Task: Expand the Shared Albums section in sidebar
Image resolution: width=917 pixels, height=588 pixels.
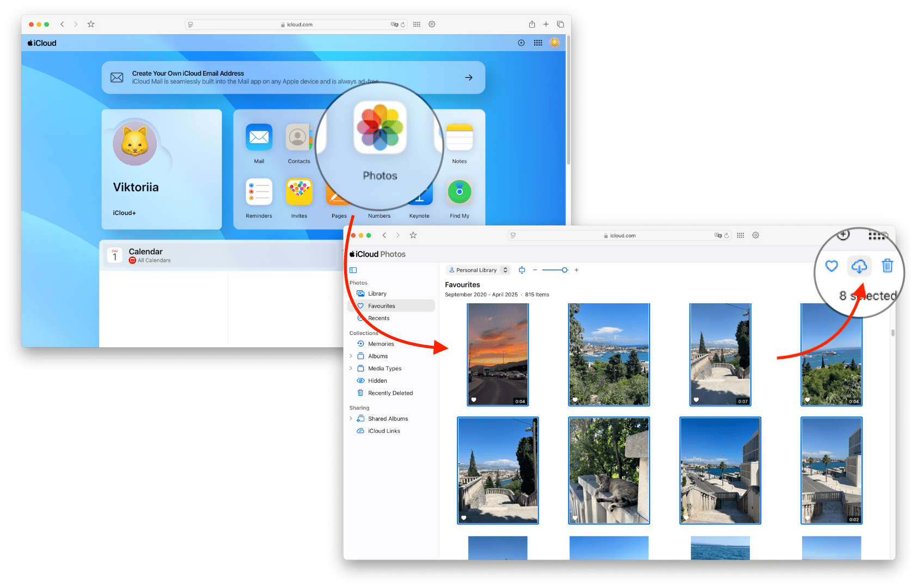Action: pyautogui.click(x=351, y=419)
